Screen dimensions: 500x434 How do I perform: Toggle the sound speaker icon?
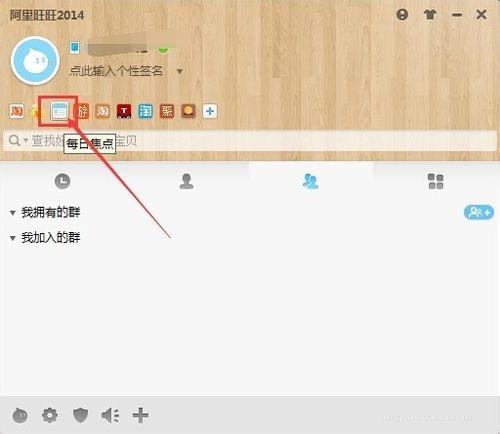[x=110, y=415]
